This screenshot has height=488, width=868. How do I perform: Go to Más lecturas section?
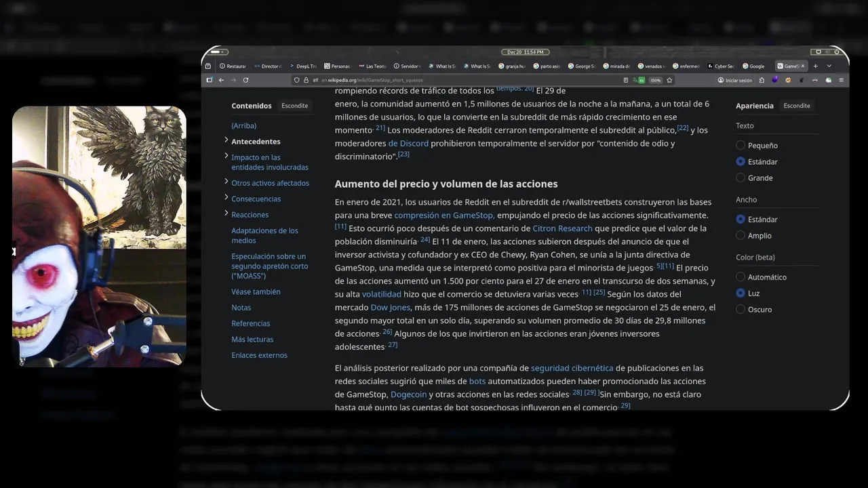click(252, 340)
